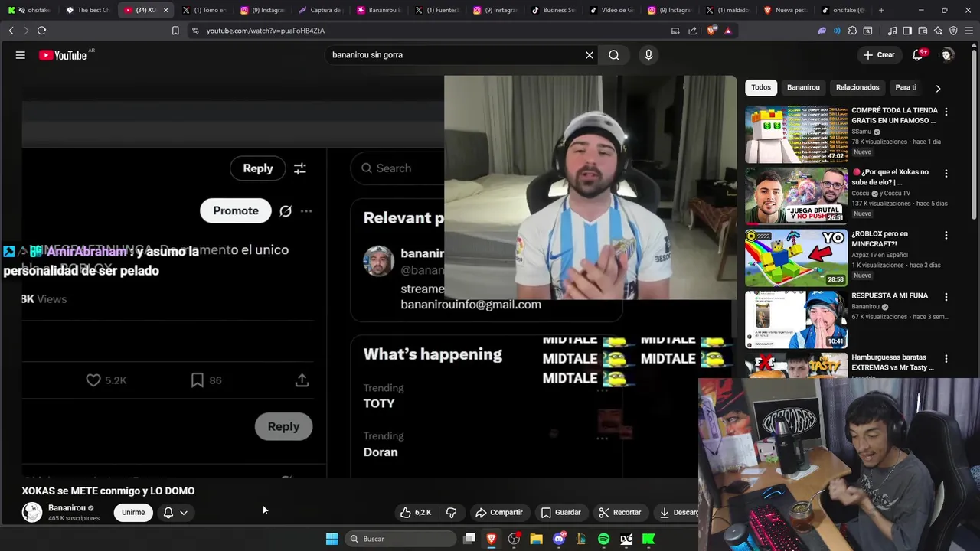Open options for ROBLOX pero en MINECRAFT video
The image size is (980, 551).
[x=946, y=236]
